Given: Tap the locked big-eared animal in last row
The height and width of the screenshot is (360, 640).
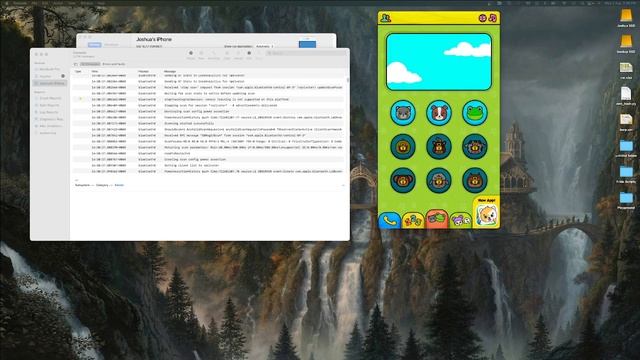Looking at the screenshot, I should click(x=403, y=180).
